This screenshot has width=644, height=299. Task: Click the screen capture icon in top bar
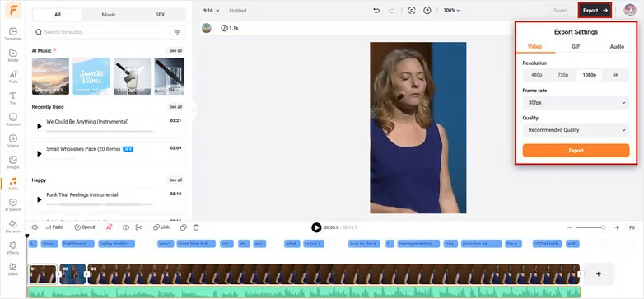(x=412, y=11)
